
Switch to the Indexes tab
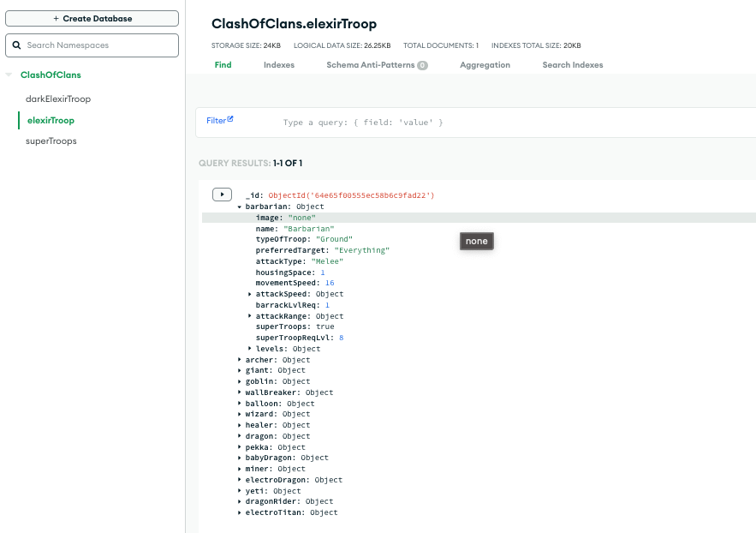pos(278,65)
